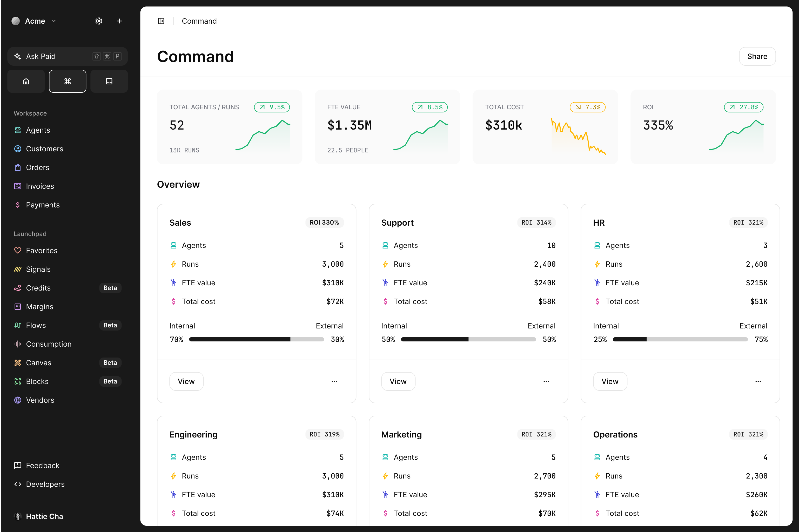Switch to the command view tab
Image resolution: width=799 pixels, height=532 pixels.
tap(67, 81)
